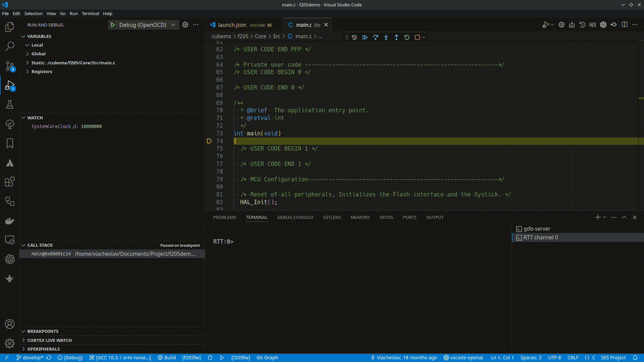Image resolution: width=644 pixels, height=362 pixels.
Task: Split the editor using the split icon
Action: coord(624,25)
